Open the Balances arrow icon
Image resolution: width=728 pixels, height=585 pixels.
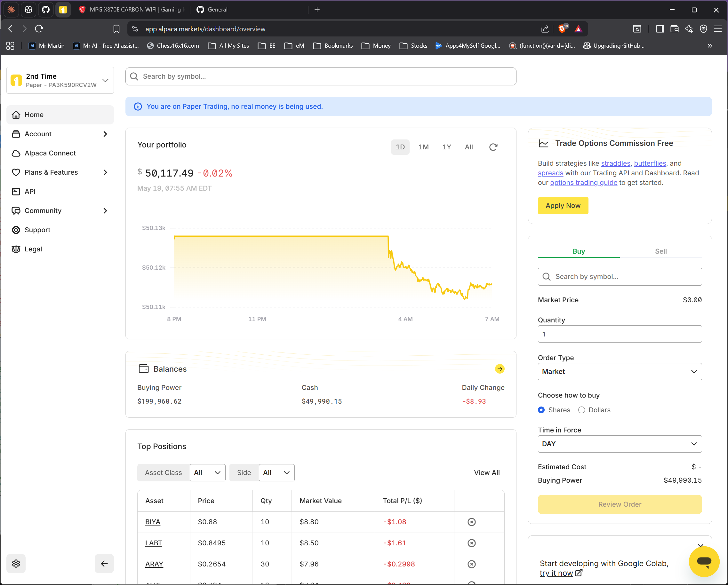coord(500,368)
